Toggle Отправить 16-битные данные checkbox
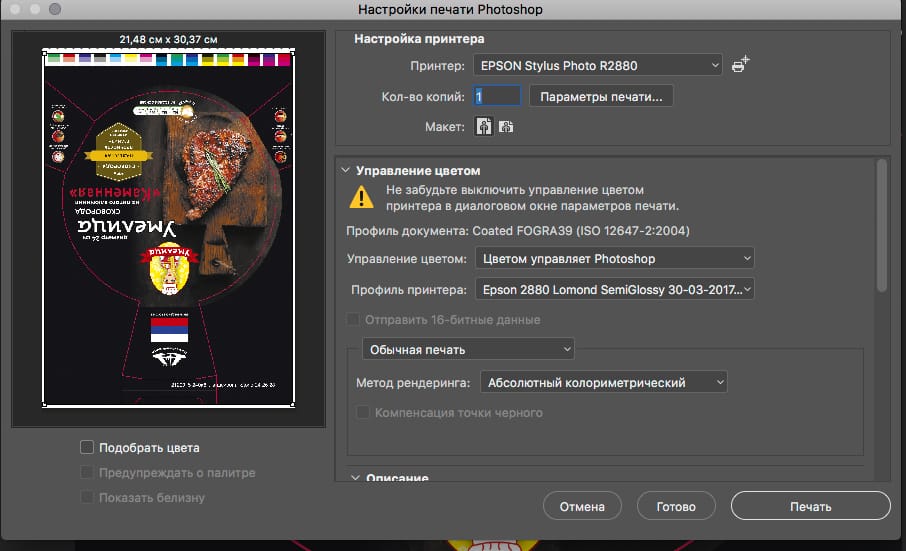The height and width of the screenshot is (551, 906). [354, 320]
